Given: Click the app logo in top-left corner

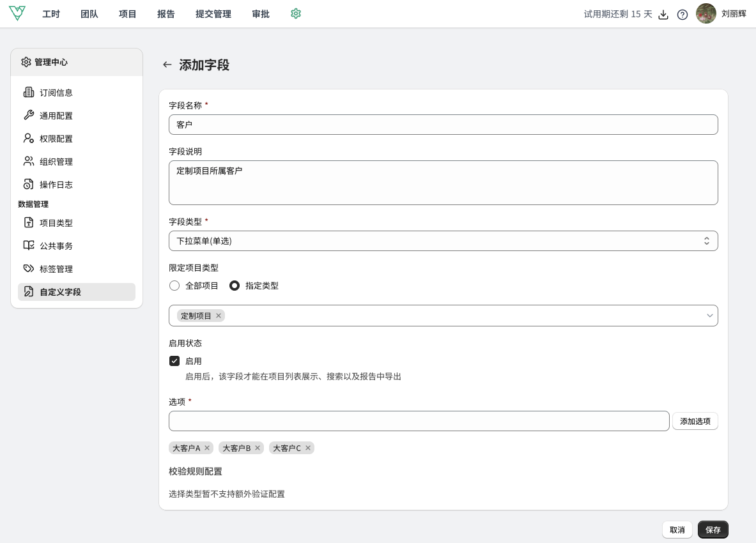Looking at the screenshot, I should (17, 13).
